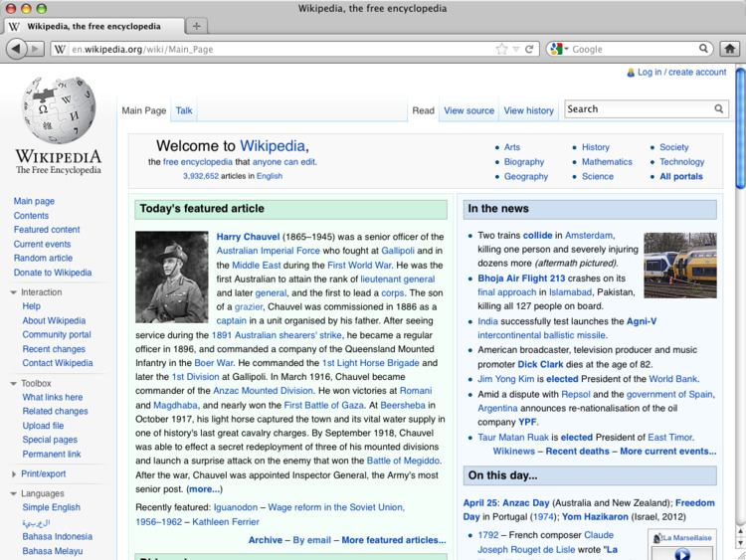Image resolution: width=746 pixels, height=560 pixels.
Task: Open the search engine selector dropdown
Action: pos(559,49)
